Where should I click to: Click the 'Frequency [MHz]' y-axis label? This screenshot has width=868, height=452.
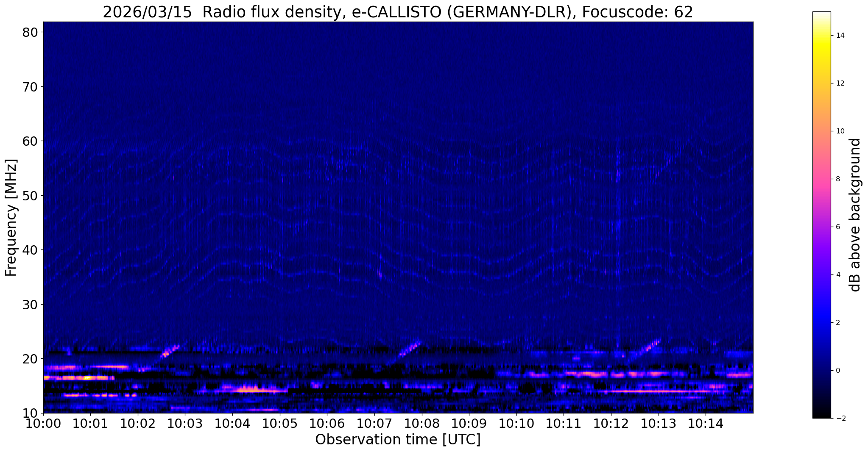(x=11, y=218)
